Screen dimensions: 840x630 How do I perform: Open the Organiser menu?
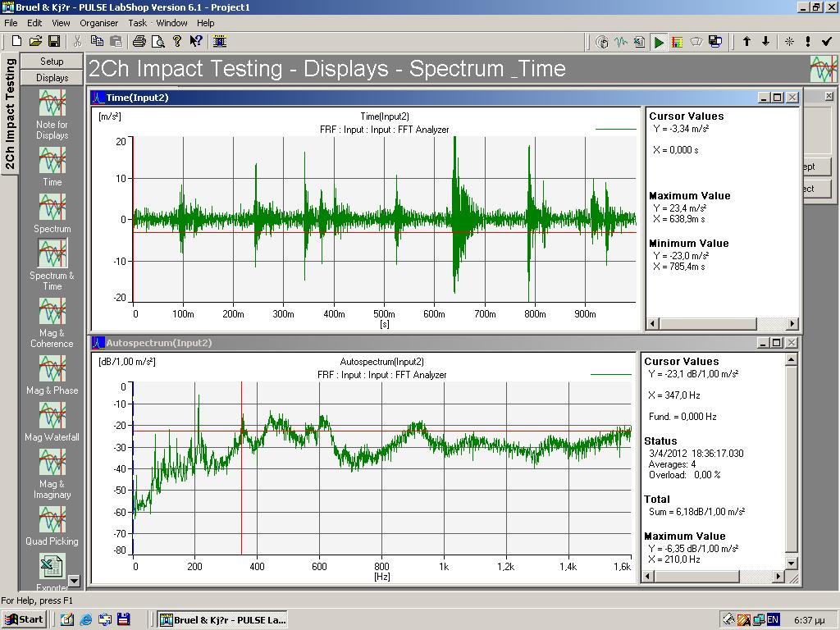(98, 23)
